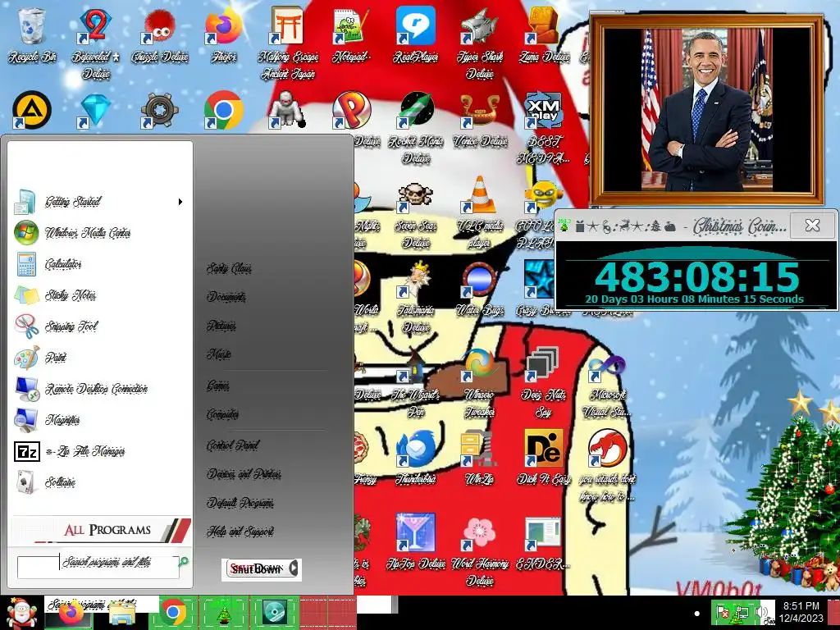The height and width of the screenshot is (630, 840).
Task: Launch Thunderbird desktop shortcut
Action: pos(416,459)
